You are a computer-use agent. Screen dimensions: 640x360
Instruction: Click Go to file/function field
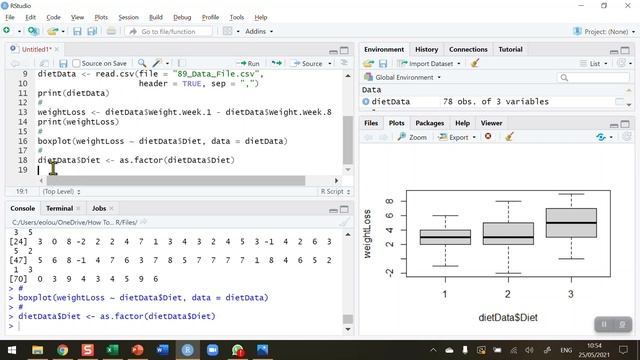tap(169, 31)
